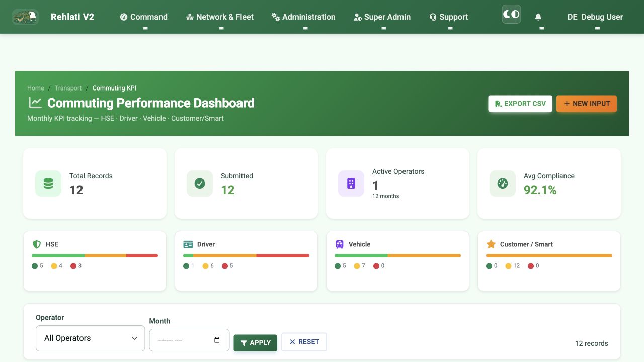This screenshot has width=644, height=362.
Task: Open the notifications bell
Action: tap(538, 17)
